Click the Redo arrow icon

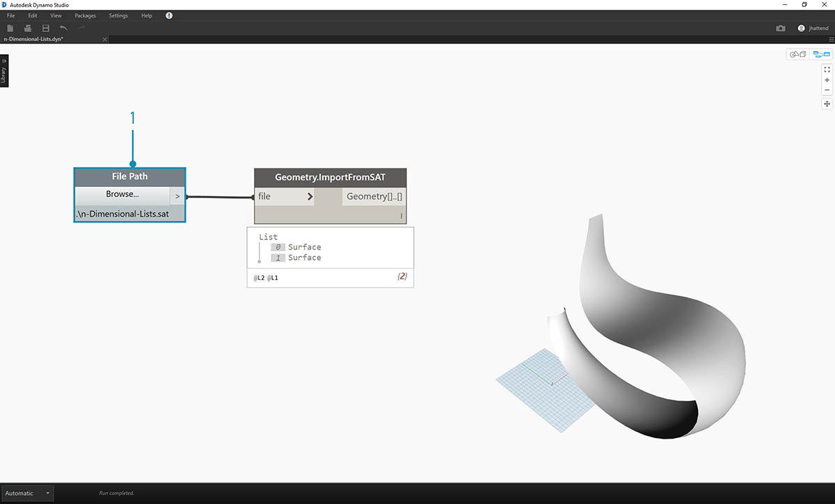click(x=81, y=28)
